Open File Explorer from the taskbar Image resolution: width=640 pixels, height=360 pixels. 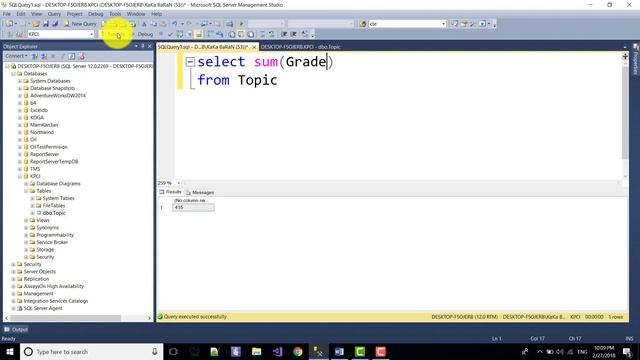click(256, 351)
